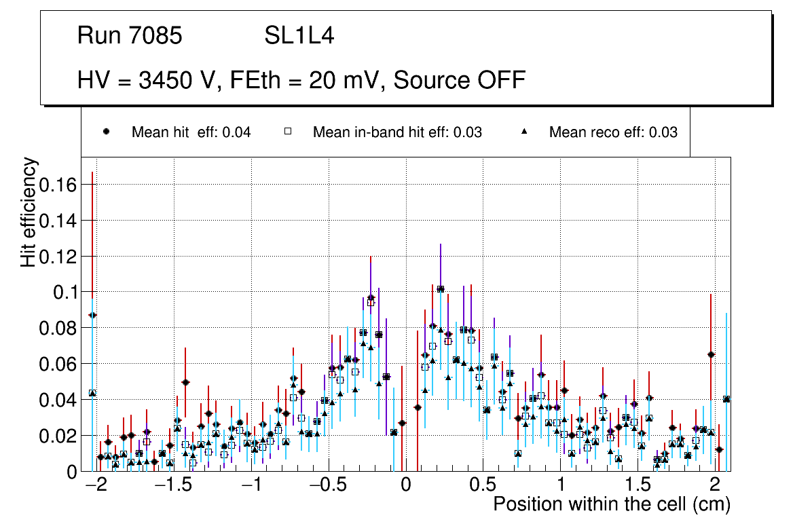Click the 'Position within the cell (cm)' axis title
812x524 pixels.
tap(611, 504)
